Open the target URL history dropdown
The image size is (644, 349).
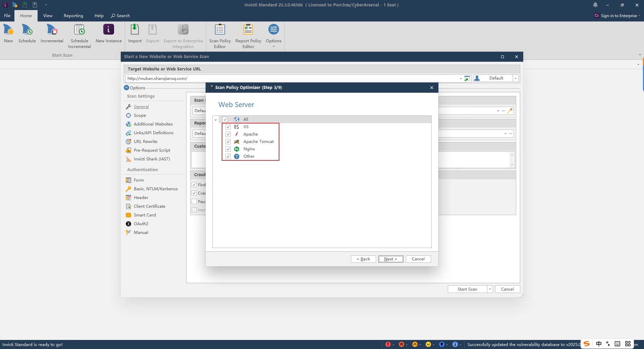[461, 79]
